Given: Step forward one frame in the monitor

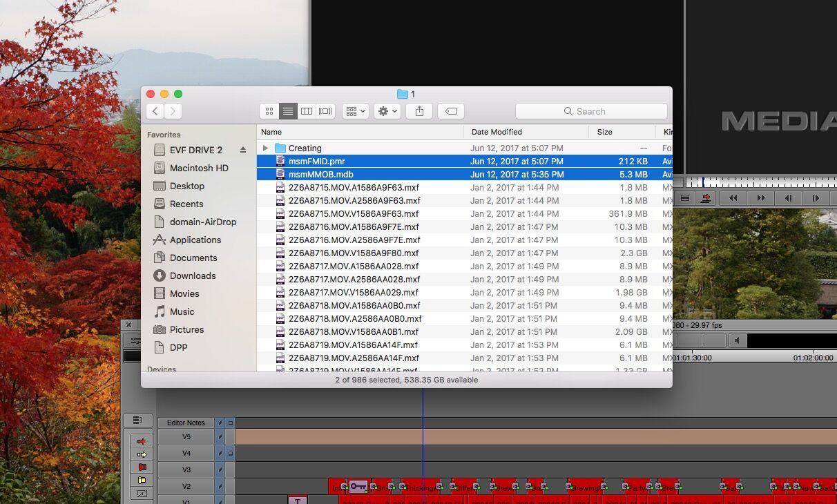Looking at the screenshot, I should tap(816, 198).
